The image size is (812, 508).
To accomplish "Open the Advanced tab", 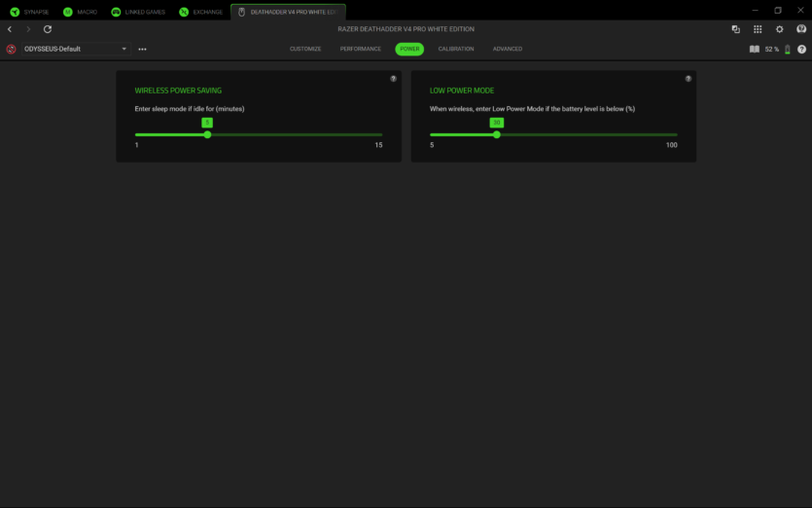I will coord(507,49).
